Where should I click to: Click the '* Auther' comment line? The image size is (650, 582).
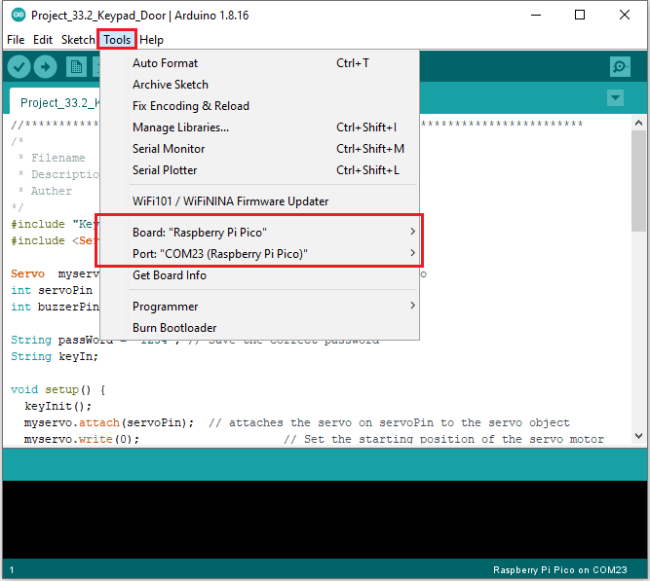click(x=45, y=191)
